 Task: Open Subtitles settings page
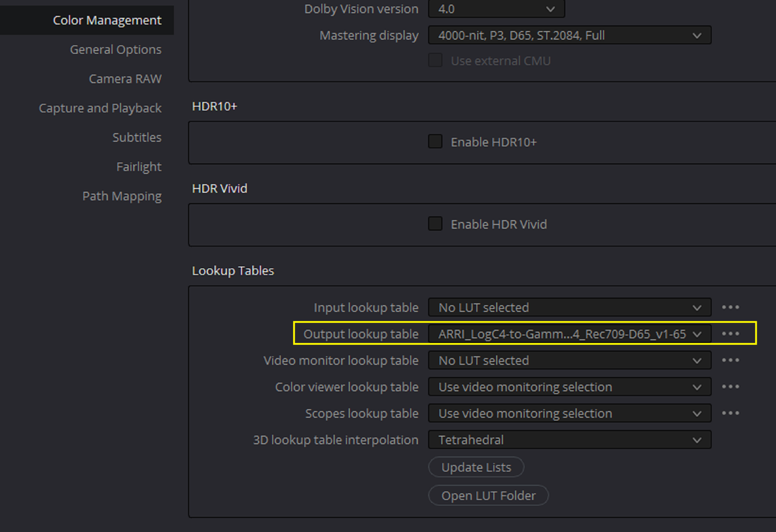point(136,137)
